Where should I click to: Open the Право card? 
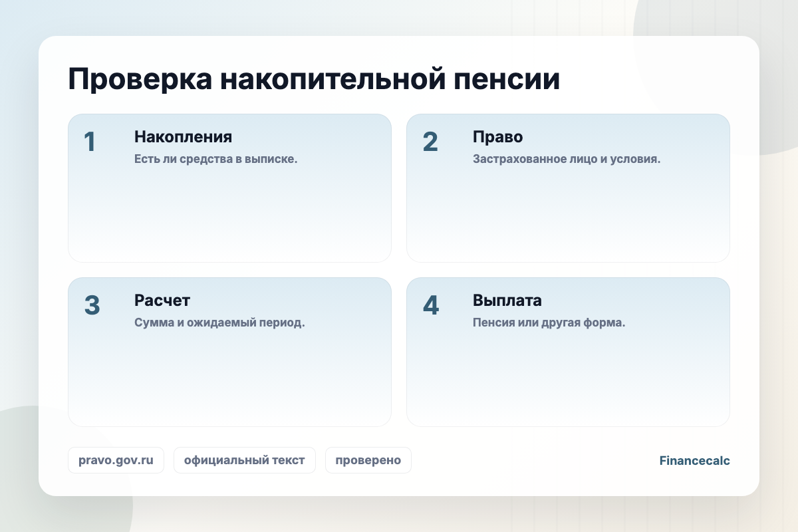pos(568,188)
